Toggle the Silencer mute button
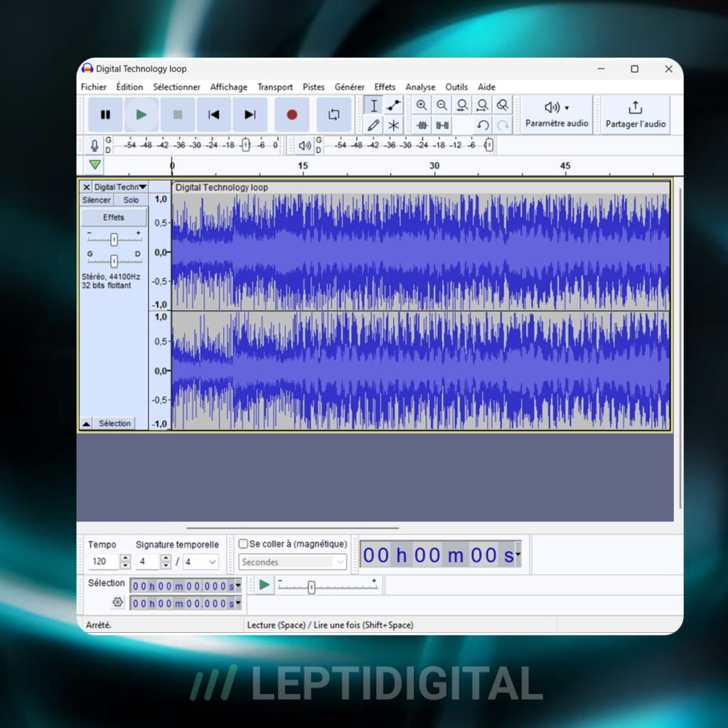The height and width of the screenshot is (728, 728). pyautogui.click(x=96, y=200)
